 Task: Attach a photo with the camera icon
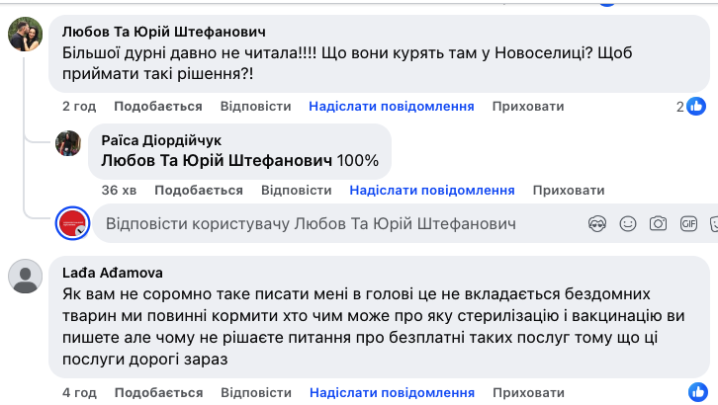coord(658,224)
